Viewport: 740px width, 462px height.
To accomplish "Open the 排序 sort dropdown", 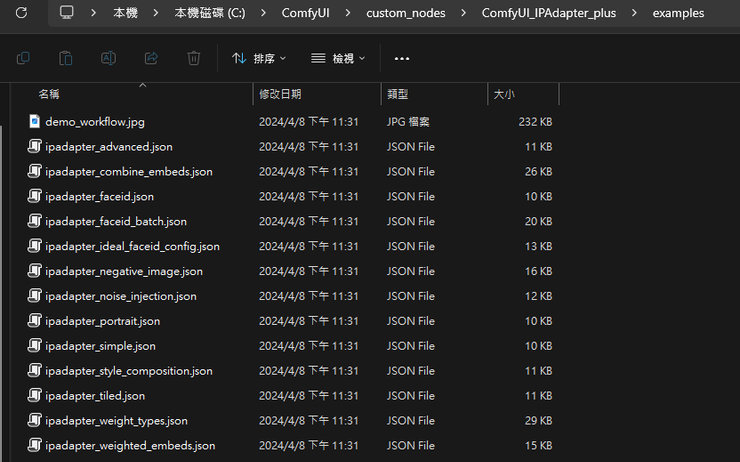I will pos(259,59).
